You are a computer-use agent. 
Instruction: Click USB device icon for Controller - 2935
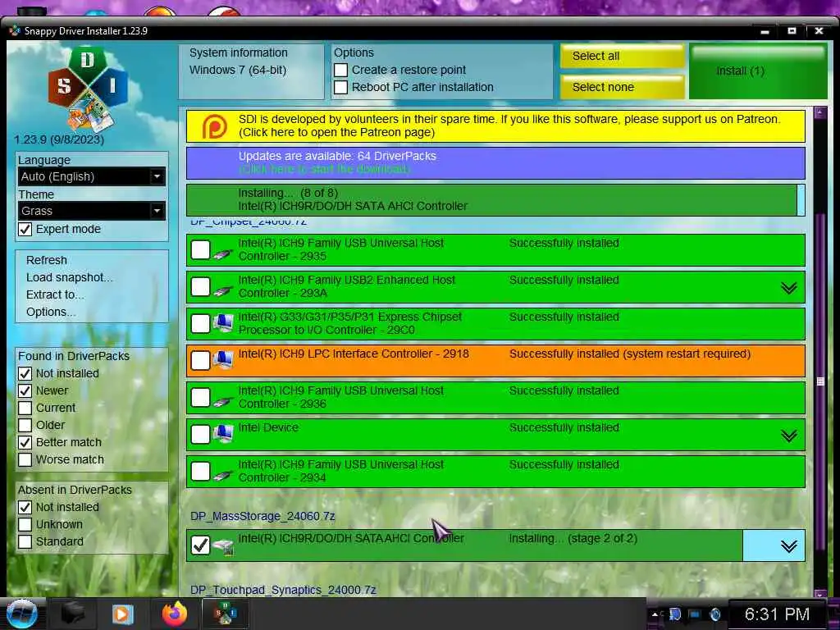pyautogui.click(x=222, y=253)
